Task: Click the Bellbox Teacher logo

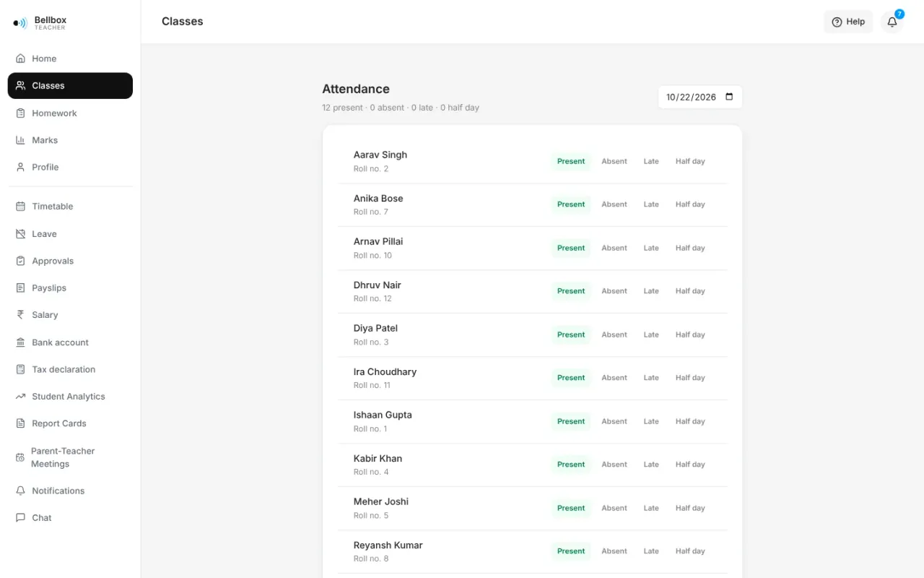Action: pos(40,23)
